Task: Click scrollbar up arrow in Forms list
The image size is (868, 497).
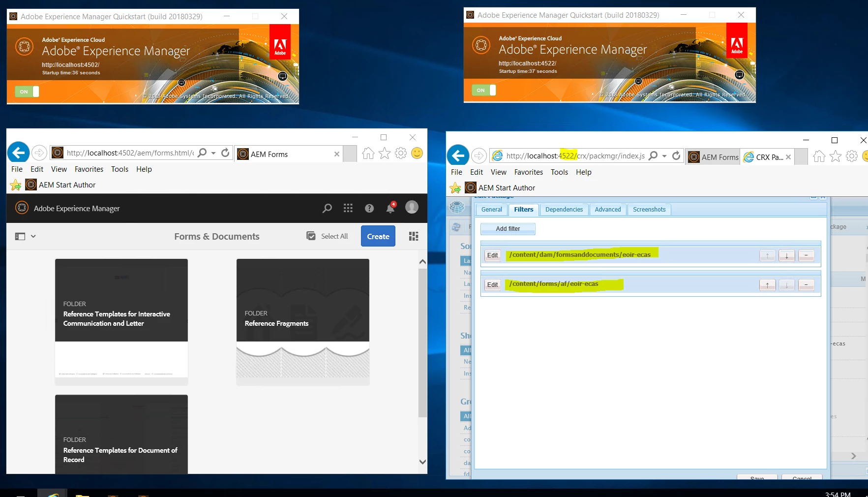Action: [x=422, y=262]
